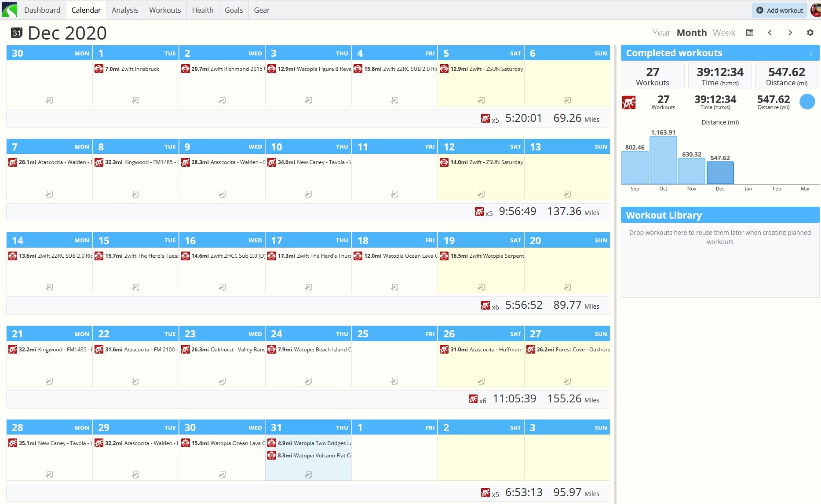821x504 pixels.
Task: Click the ride icon for 28.1mi Atascocita workout
Action: click(13, 162)
